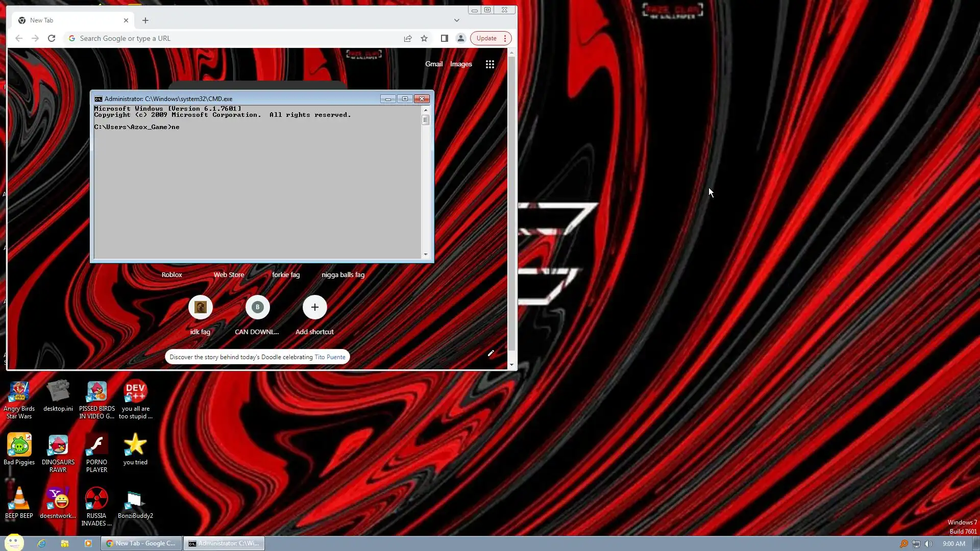Open the tab search dropdown chevron
The width and height of the screenshot is (980, 551).
click(x=456, y=20)
